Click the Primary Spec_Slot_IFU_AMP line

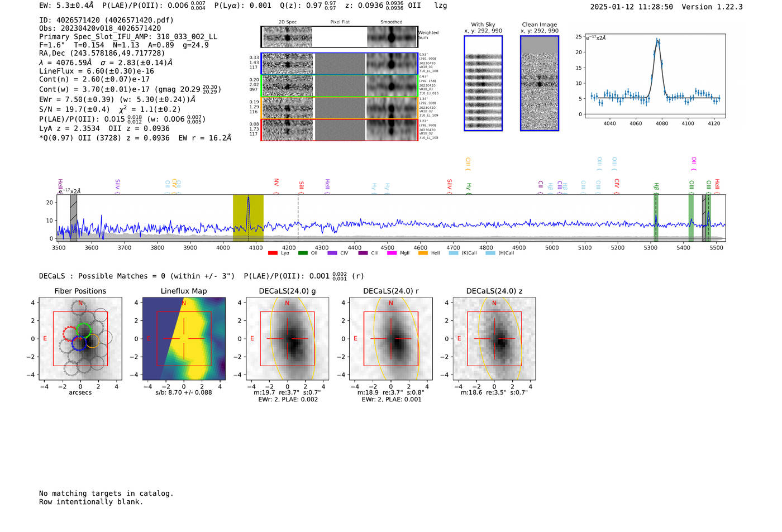[x=128, y=36]
